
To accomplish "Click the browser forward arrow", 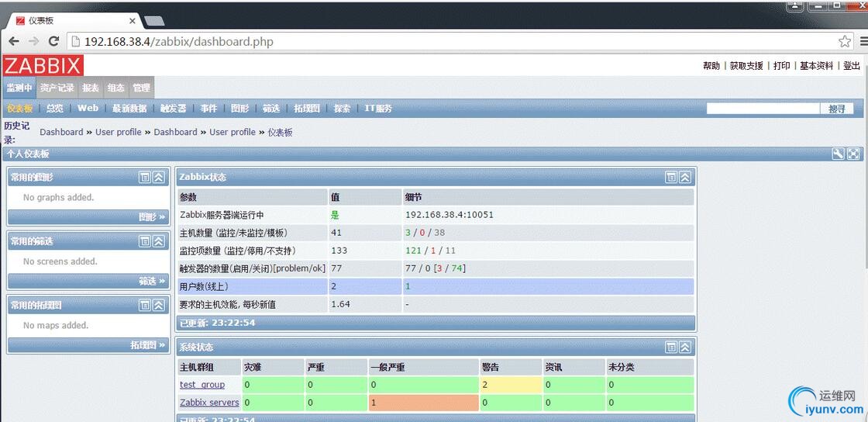I will (34, 41).
